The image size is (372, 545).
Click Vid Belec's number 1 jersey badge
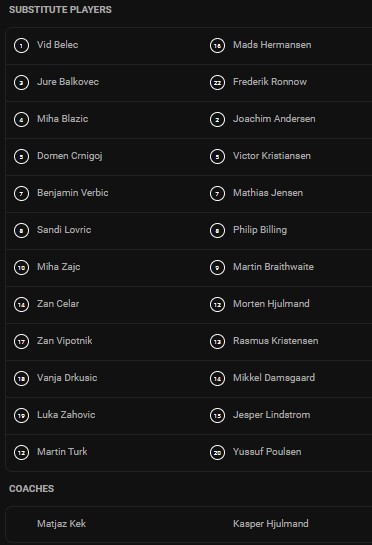coord(21,46)
